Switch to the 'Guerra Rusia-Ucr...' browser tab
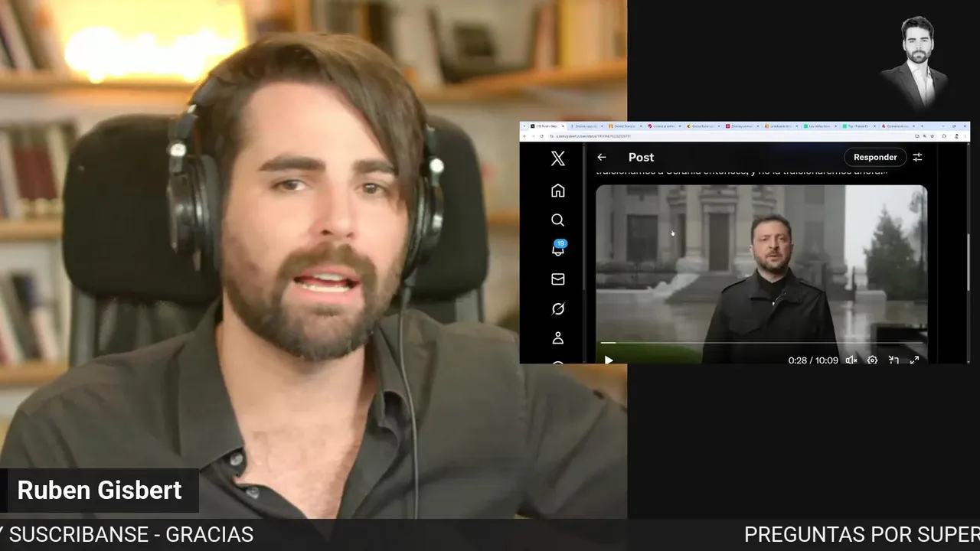The height and width of the screenshot is (551, 980). 702,126
